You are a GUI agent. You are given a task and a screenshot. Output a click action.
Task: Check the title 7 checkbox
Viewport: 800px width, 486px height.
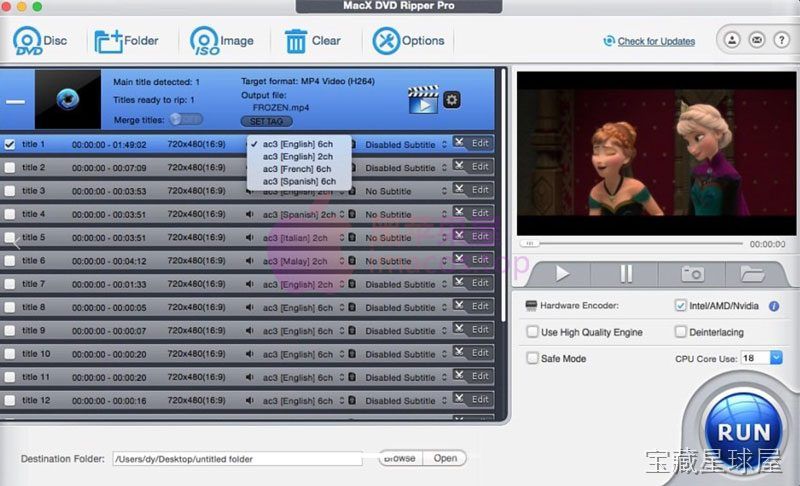coord(10,284)
